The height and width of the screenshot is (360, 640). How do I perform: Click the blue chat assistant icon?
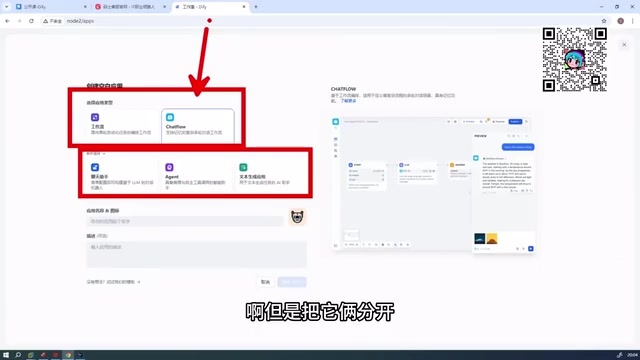point(95,167)
